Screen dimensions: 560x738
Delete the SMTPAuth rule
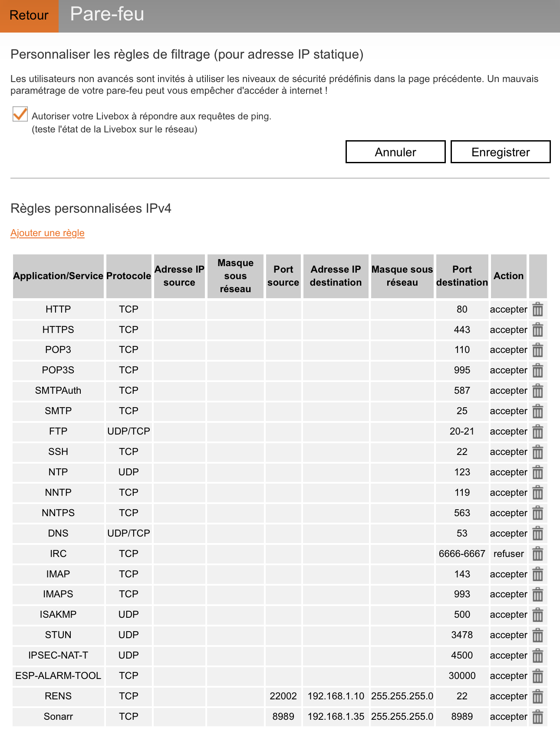coord(537,391)
